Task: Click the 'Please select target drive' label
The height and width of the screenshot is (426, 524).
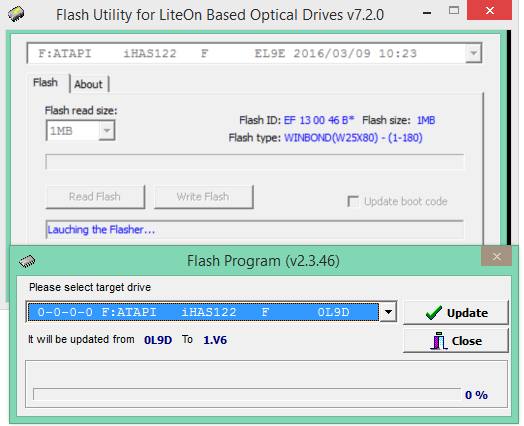Action: (x=90, y=287)
